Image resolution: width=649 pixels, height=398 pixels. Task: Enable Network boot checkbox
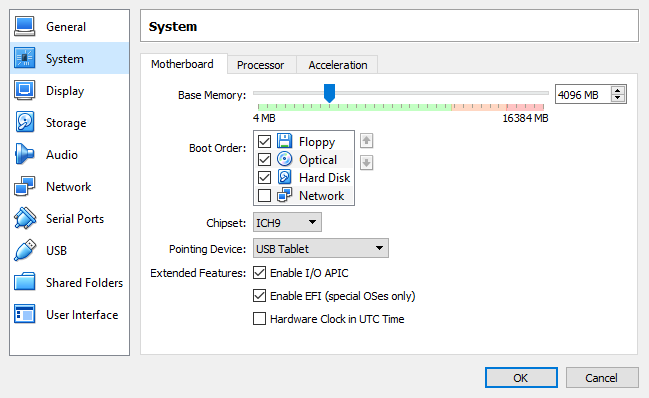click(x=264, y=195)
